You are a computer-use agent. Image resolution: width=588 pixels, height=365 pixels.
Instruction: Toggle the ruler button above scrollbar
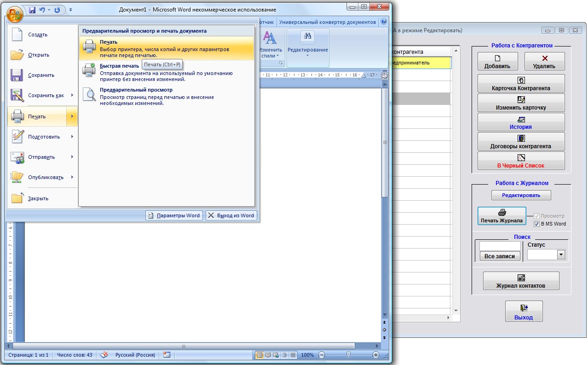click(x=384, y=76)
